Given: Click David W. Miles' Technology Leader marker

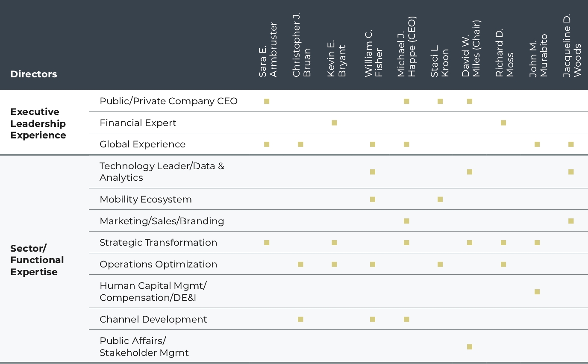Looking at the screenshot, I should click(x=469, y=172).
